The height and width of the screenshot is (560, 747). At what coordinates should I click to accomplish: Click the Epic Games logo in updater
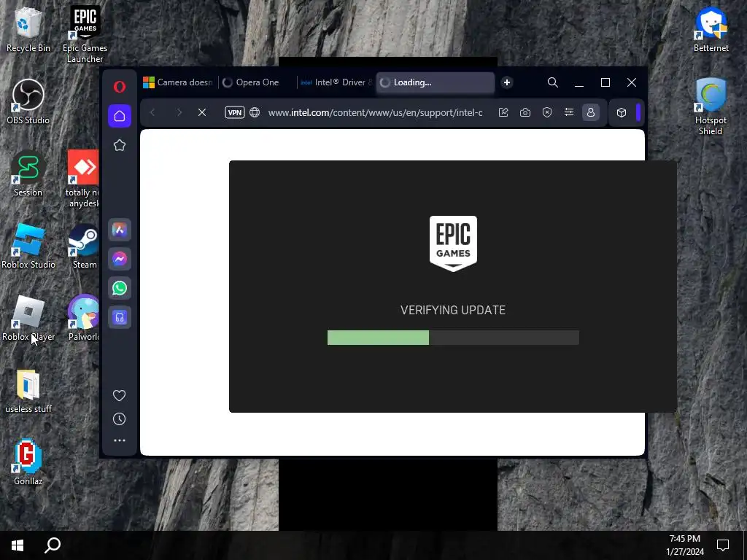(x=453, y=244)
